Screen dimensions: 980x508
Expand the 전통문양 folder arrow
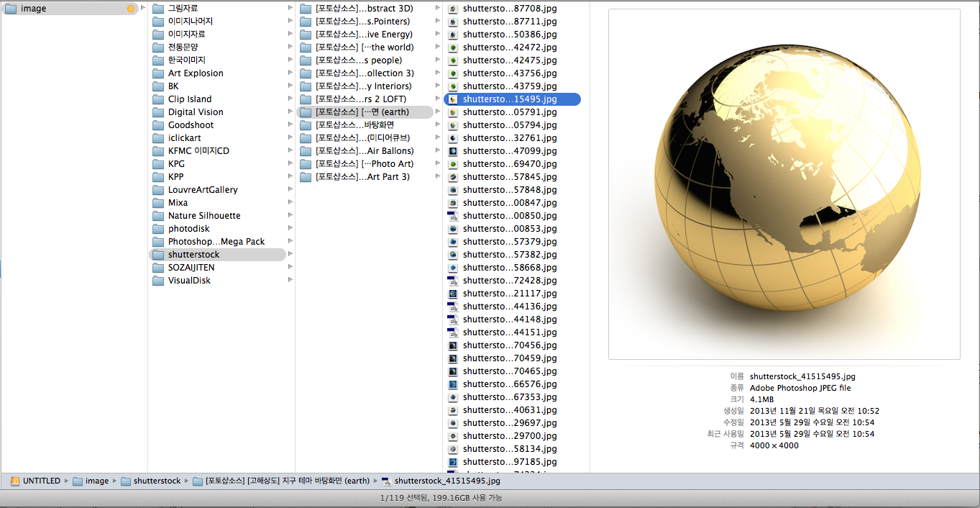click(x=290, y=47)
